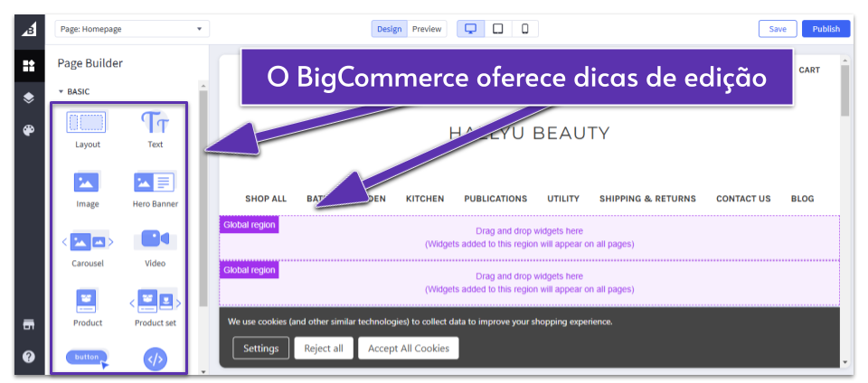Screen dimensions: 868x383
Task: Open cookie Settings
Action: (260, 348)
